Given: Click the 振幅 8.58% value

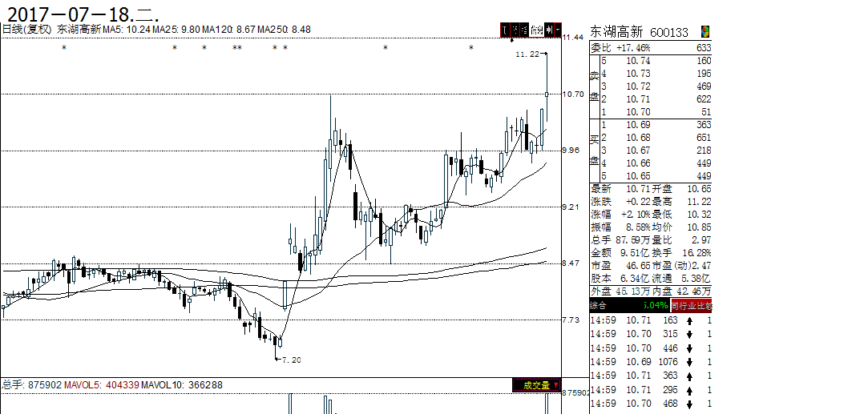Looking at the screenshot, I should (x=638, y=227).
